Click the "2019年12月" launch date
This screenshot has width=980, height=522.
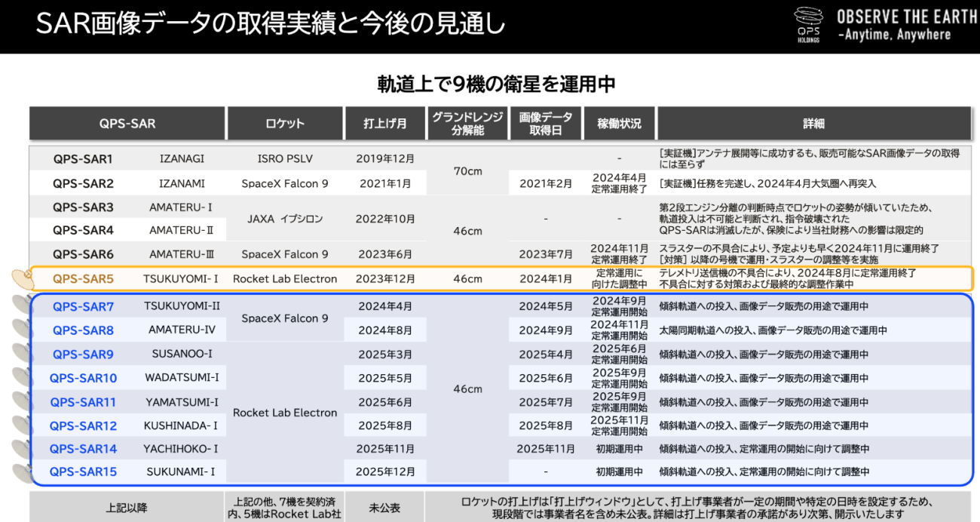[x=386, y=159]
